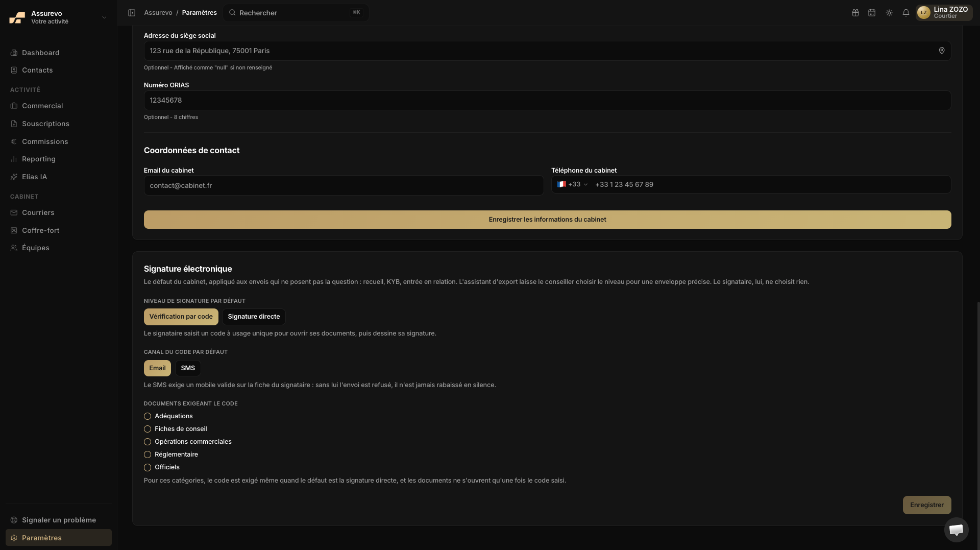
Task: Click Enregistrer les informations du cabinet
Action: pyautogui.click(x=547, y=220)
